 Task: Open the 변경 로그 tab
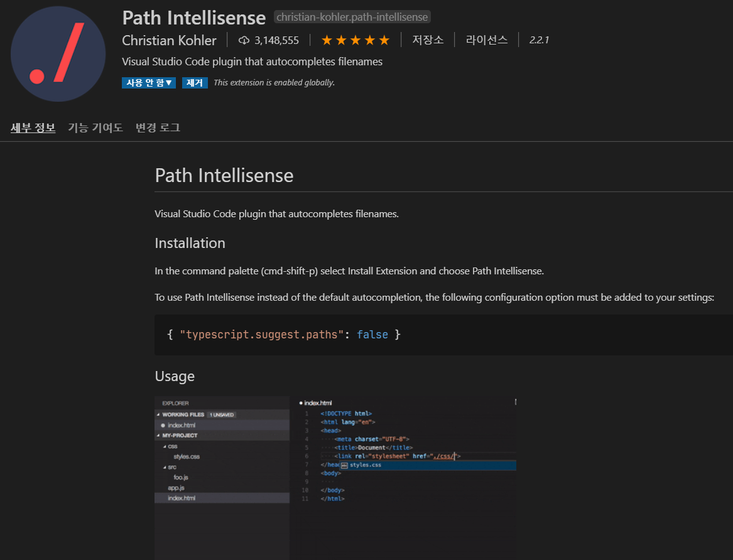pyautogui.click(x=157, y=127)
